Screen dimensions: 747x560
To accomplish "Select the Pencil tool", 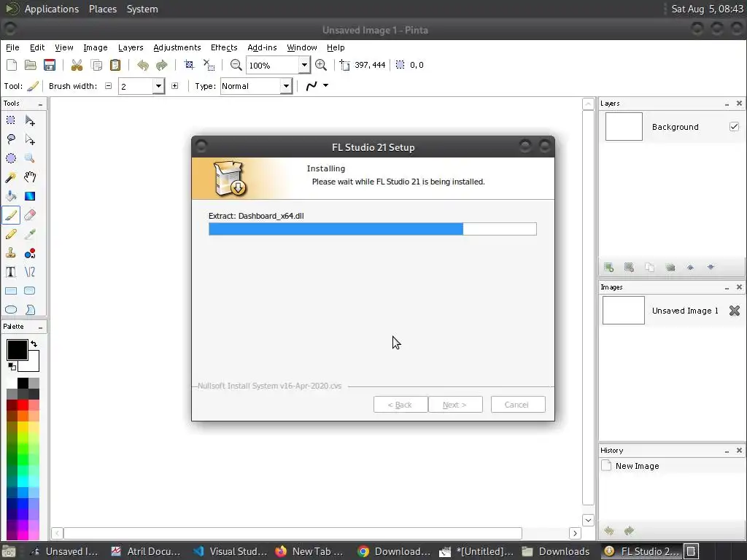I will [10, 234].
